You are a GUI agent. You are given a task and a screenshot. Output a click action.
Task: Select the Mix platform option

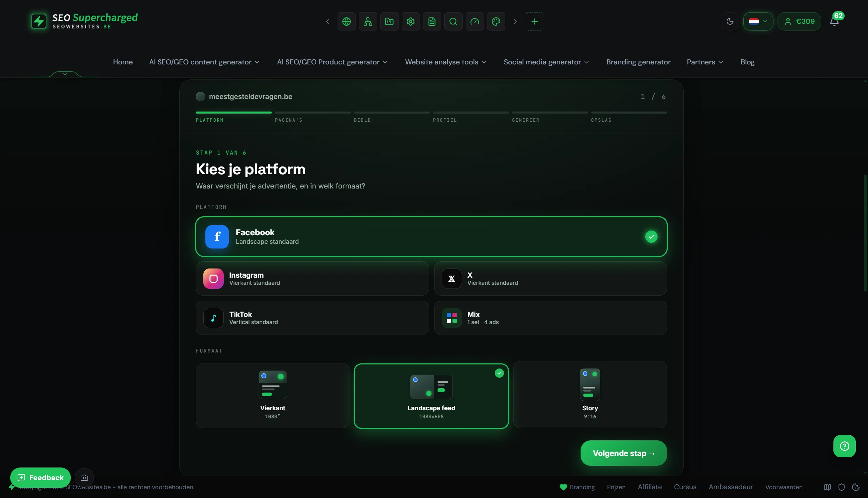[550, 318]
